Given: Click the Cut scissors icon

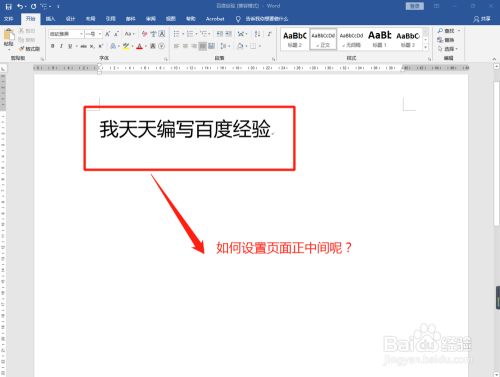Looking at the screenshot, I should click(22, 31).
